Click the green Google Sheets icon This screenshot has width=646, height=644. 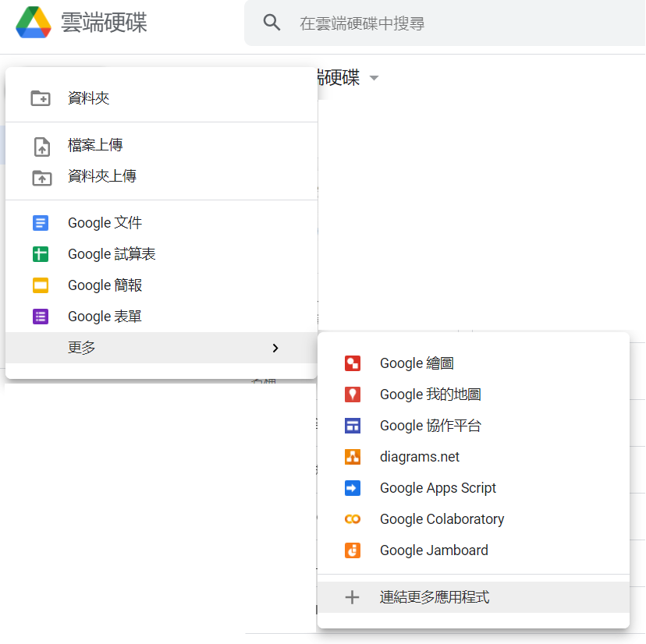(41, 254)
